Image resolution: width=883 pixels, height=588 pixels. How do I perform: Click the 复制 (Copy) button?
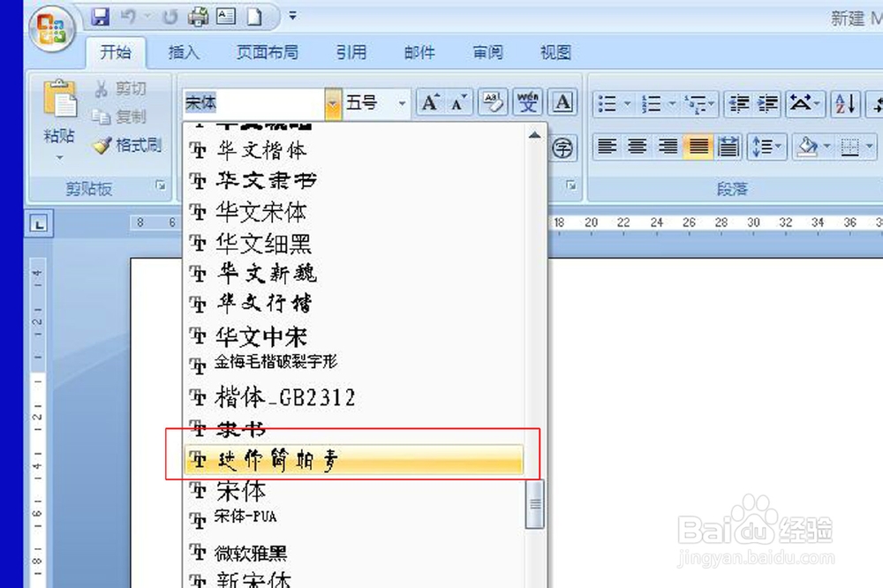pyautogui.click(x=124, y=117)
